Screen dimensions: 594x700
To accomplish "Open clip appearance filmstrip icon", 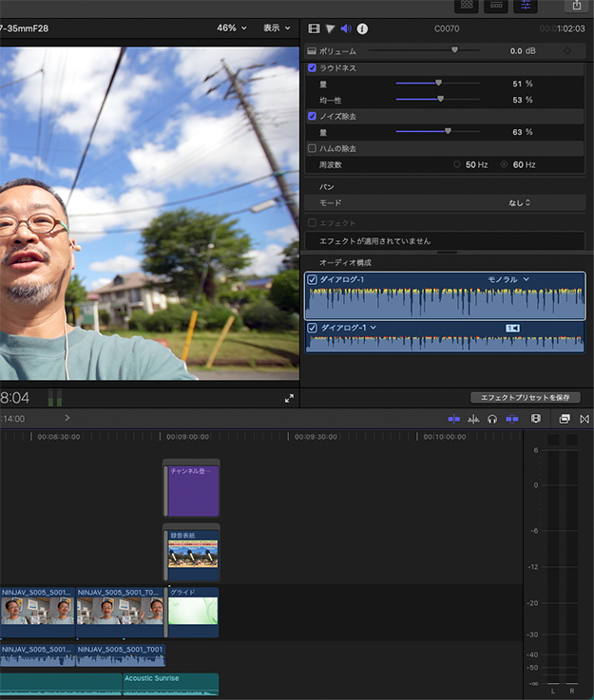I will pos(535,419).
